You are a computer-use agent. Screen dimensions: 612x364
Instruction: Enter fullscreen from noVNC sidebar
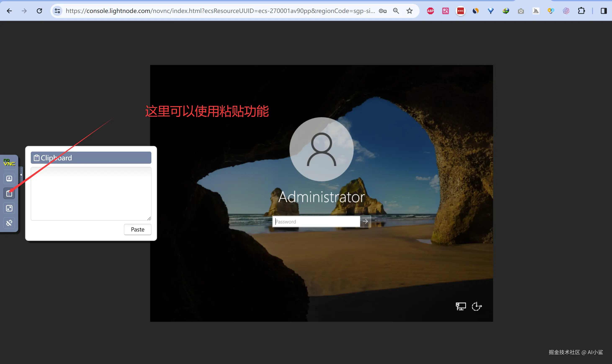pyautogui.click(x=9, y=208)
